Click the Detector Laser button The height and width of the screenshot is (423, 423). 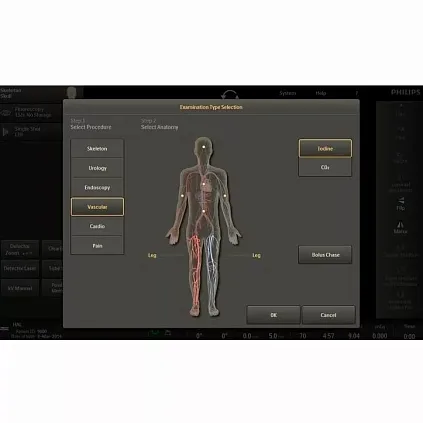click(x=20, y=268)
